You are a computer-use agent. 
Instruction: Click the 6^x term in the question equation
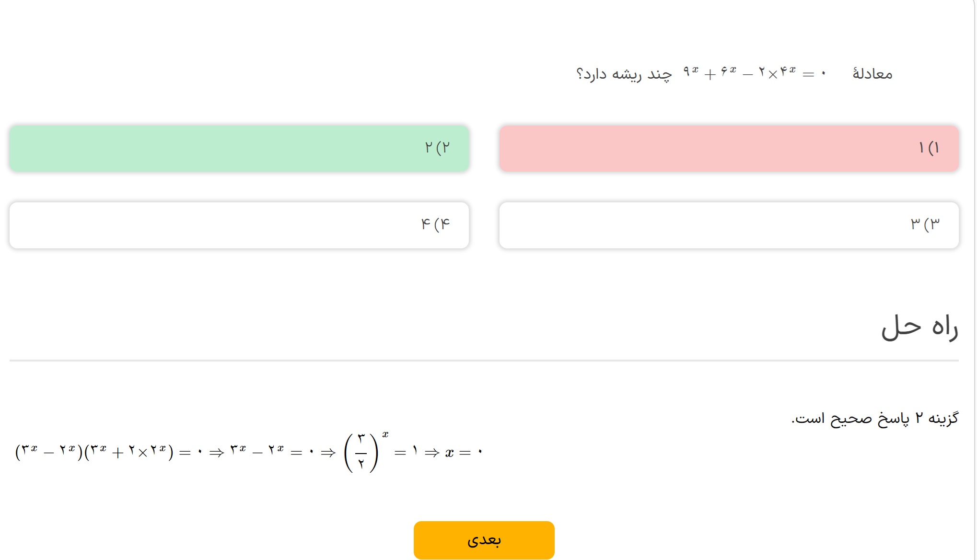(728, 72)
